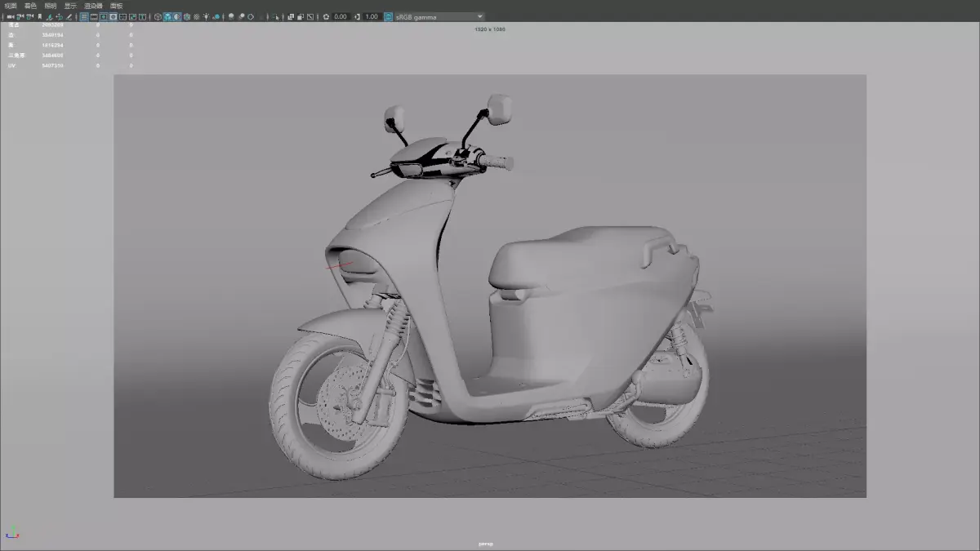980x551 pixels.
Task: Open the 显示 (Show) menu
Action: coord(70,6)
